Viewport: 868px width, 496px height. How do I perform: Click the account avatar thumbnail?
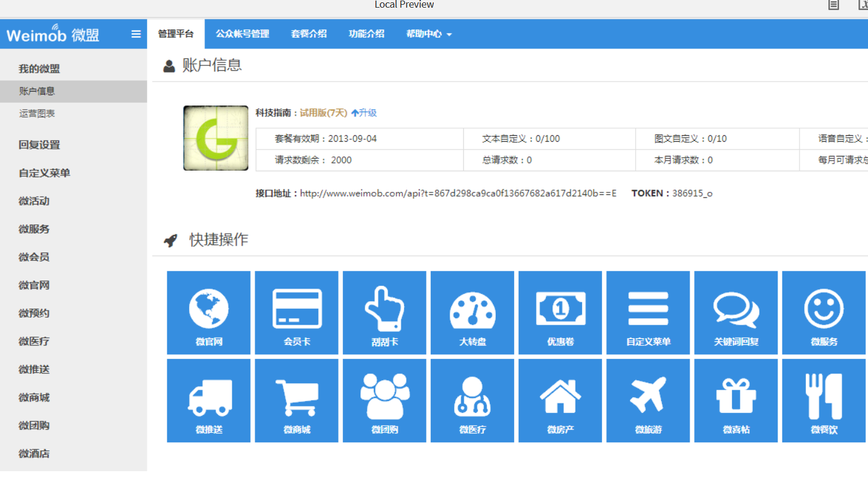pos(216,138)
